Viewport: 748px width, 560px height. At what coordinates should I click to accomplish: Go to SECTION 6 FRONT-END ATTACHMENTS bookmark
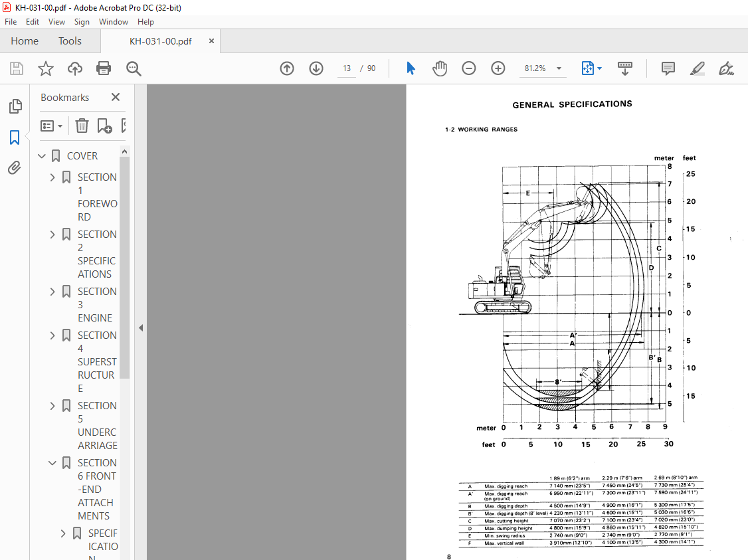click(x=97, y=490)
